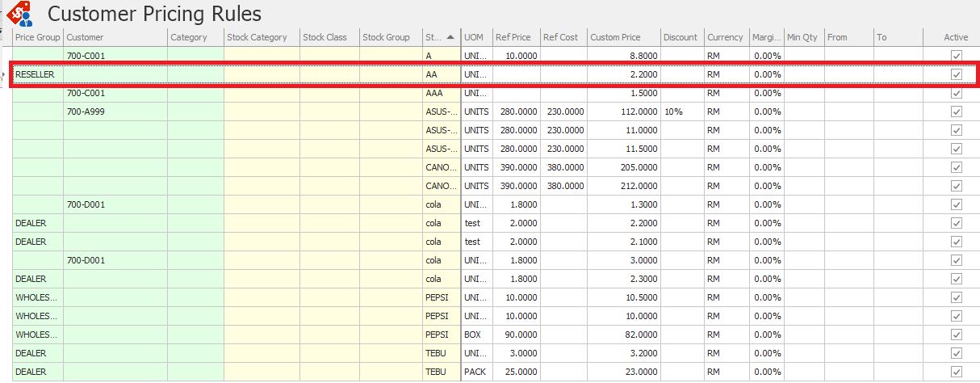Toggle Active checkbox in the RESELLER row
The image size is (980, 383).
click(x=957, y=74)
